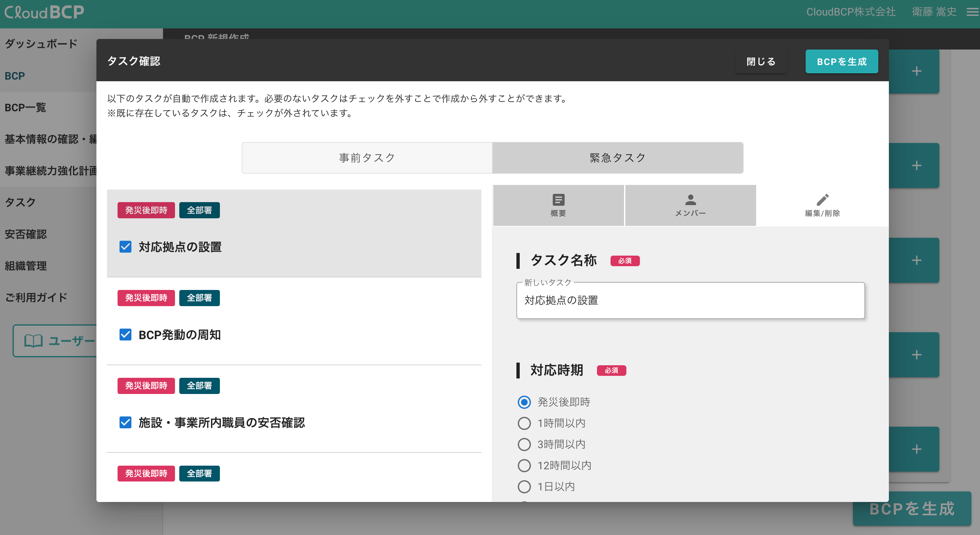Click the タスク名称 text input field

click(x=690, y=301)
